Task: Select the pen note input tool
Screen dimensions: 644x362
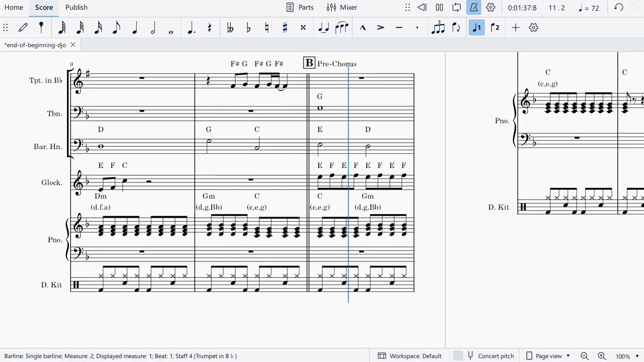Action: coord(23,28)
